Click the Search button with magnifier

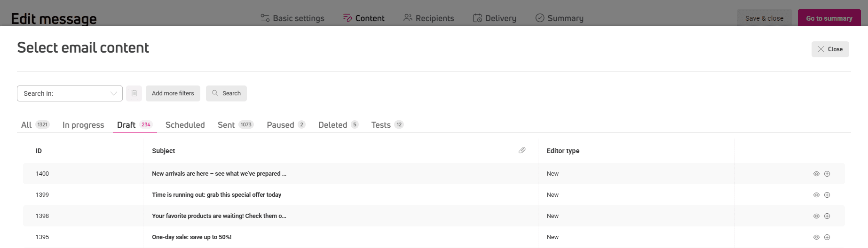pyautogui.click(x=226, y=93)
